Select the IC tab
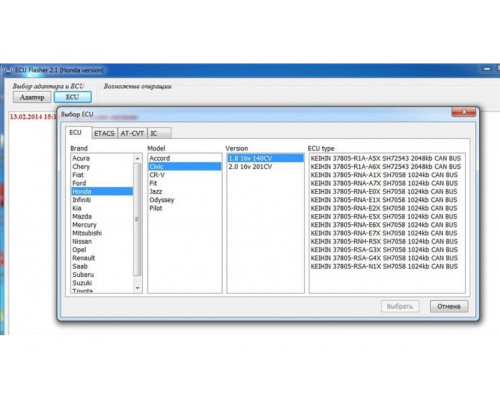 159,133
